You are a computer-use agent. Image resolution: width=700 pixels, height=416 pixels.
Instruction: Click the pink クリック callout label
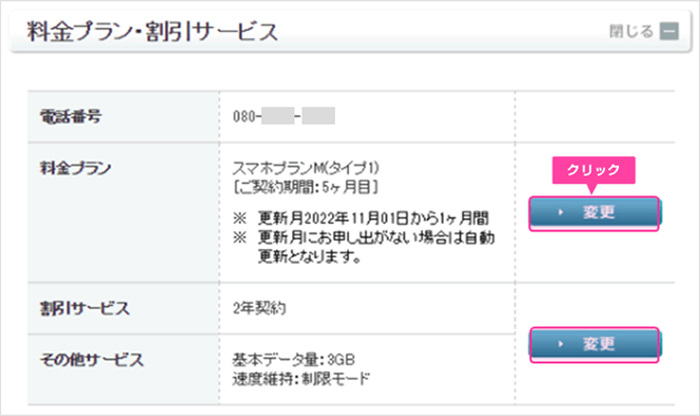[594, 170]
